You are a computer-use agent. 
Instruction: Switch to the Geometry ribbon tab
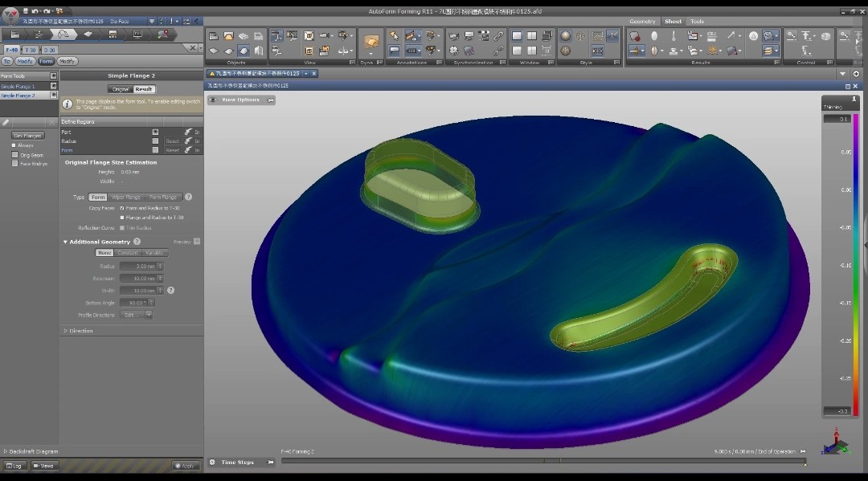(x=642, y=21)
